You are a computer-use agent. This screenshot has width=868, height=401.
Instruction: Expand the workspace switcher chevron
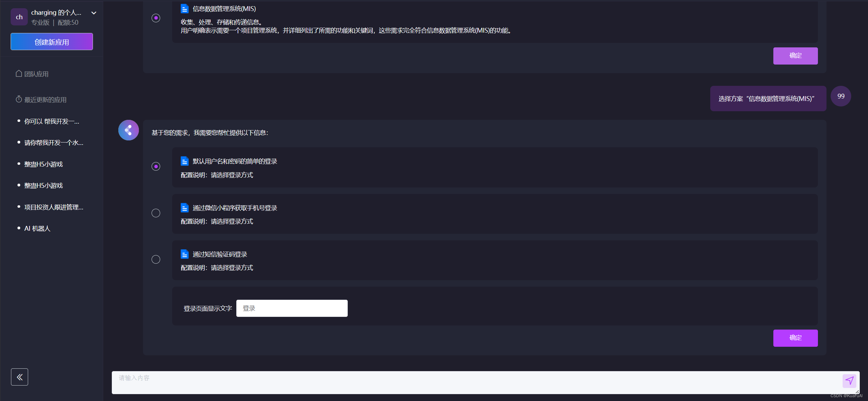(x=94, y=13)
